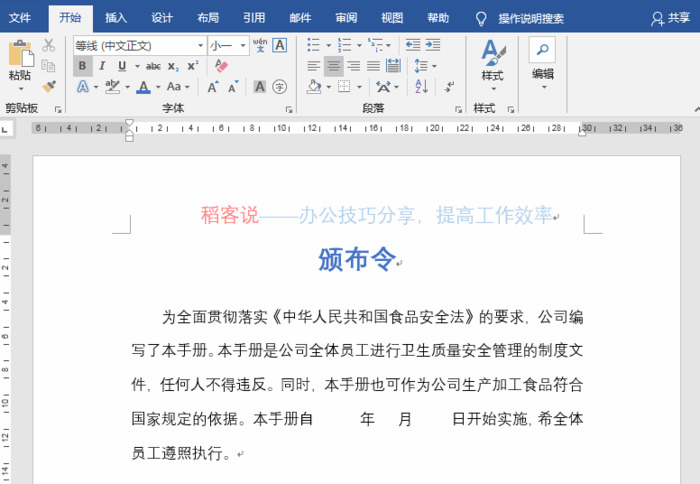Viewport: 700px width, 484px height.
Task: Click the Paste clipboard icon
Action: click(x=21, y=53)
